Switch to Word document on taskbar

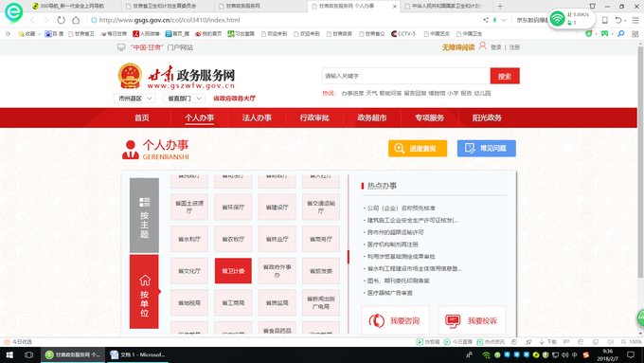(x=137, y=354)
